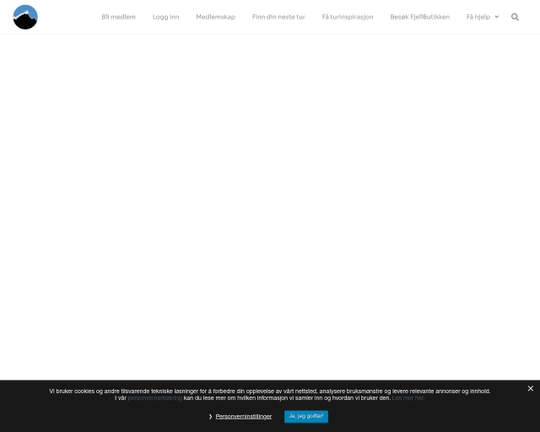Click the Les mer her link
Screen dimensions: 540x432
coord(408,398)
